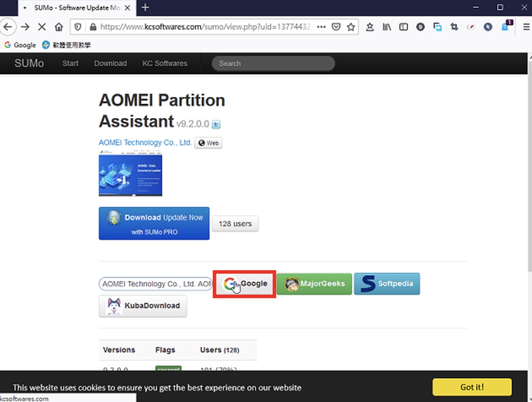Open the 軟體使用教學 bookmark
Screen dimensions: 532x402
[66, 45]
